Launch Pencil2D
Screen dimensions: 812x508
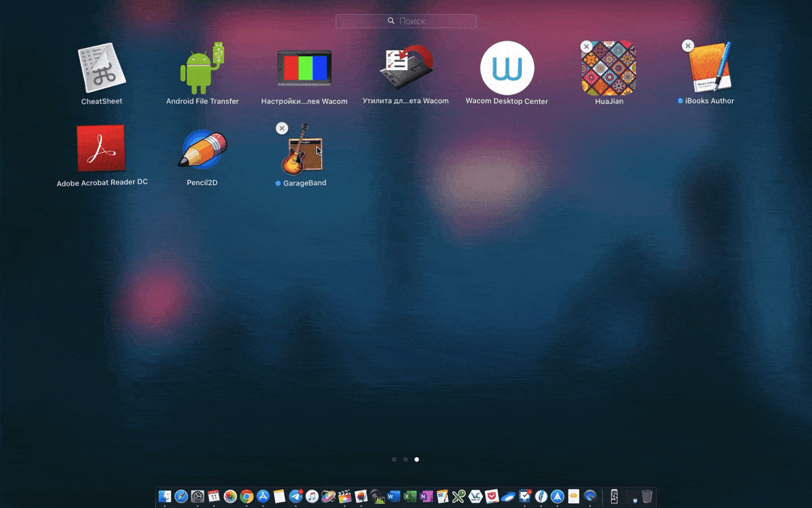click(x=202, y=149)
